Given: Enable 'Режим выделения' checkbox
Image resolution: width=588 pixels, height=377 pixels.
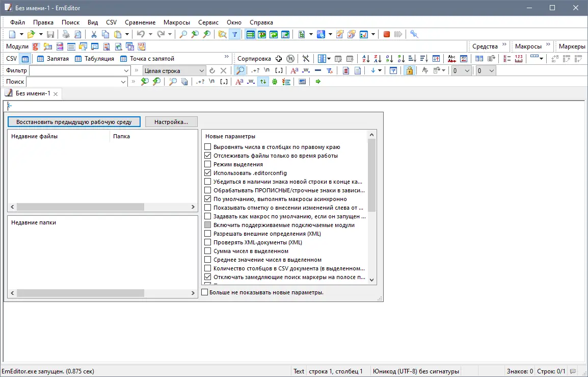Looking at the screenshot, I should [207, 164].
